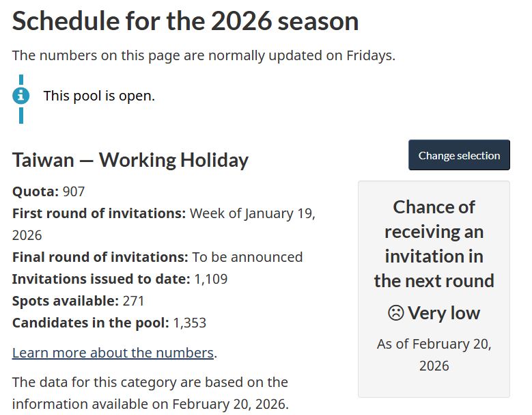Click the data for this category paragraph
The image size is (532, 415).
[x=150, y=392]
